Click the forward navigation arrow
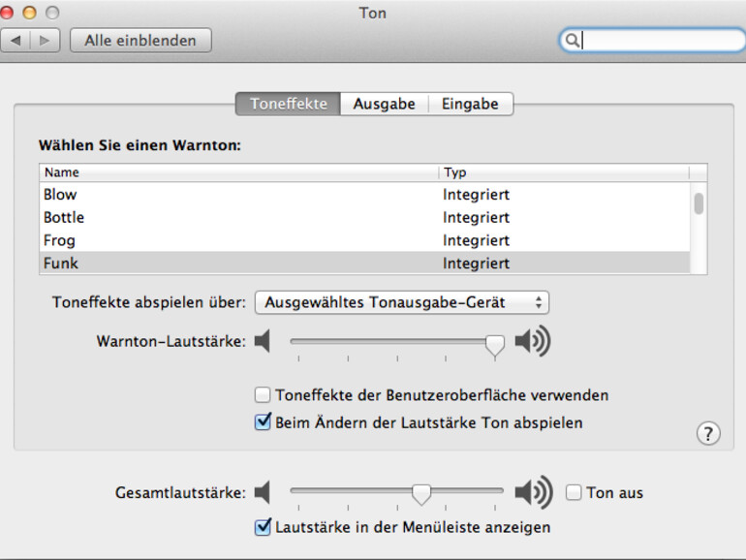The image size is (746, 560). (x=47, y=41)
